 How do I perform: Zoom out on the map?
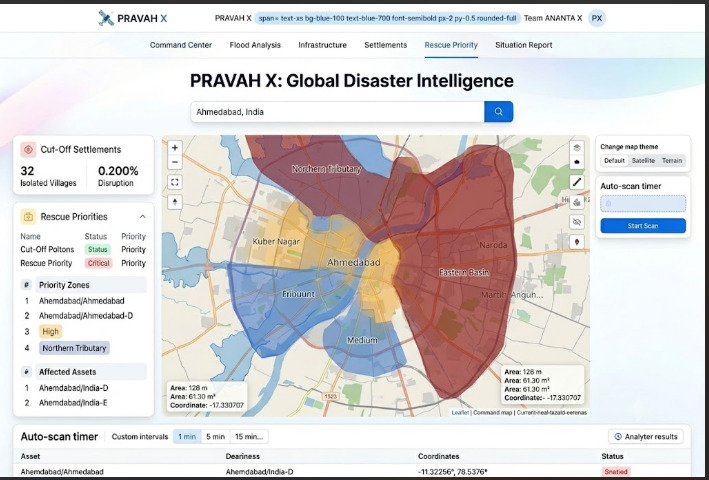[175, 162]
